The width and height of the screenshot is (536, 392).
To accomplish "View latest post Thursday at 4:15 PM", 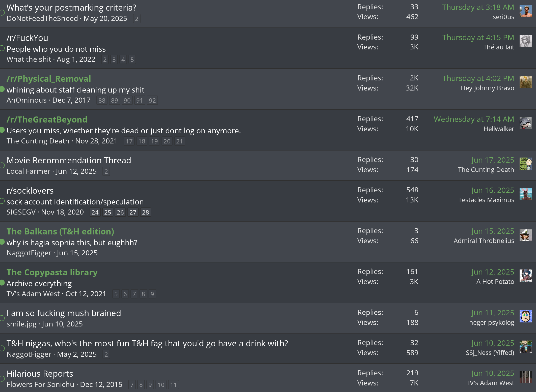I will 478,37.
